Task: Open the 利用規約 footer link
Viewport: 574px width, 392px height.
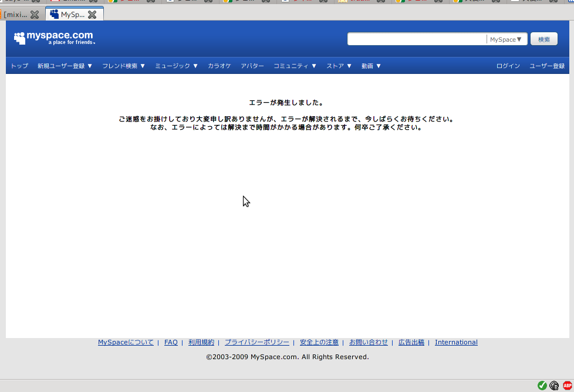Action: [x=201, y=342]
